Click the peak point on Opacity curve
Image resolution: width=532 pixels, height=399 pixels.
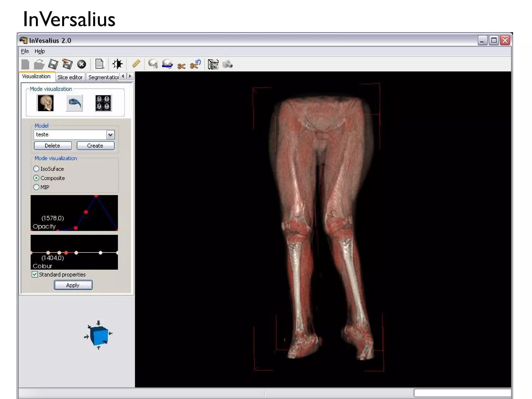96,196
